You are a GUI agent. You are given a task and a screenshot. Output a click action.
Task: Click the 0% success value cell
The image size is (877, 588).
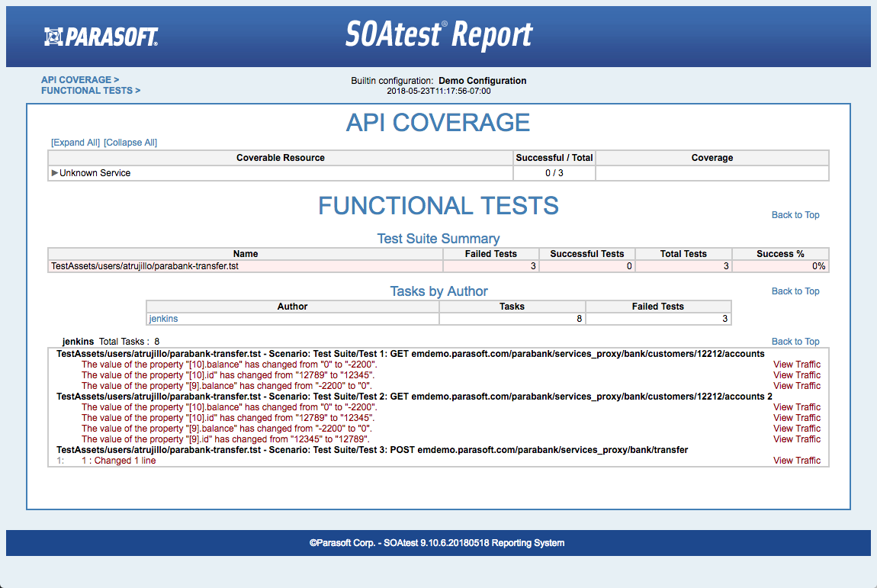780,266
